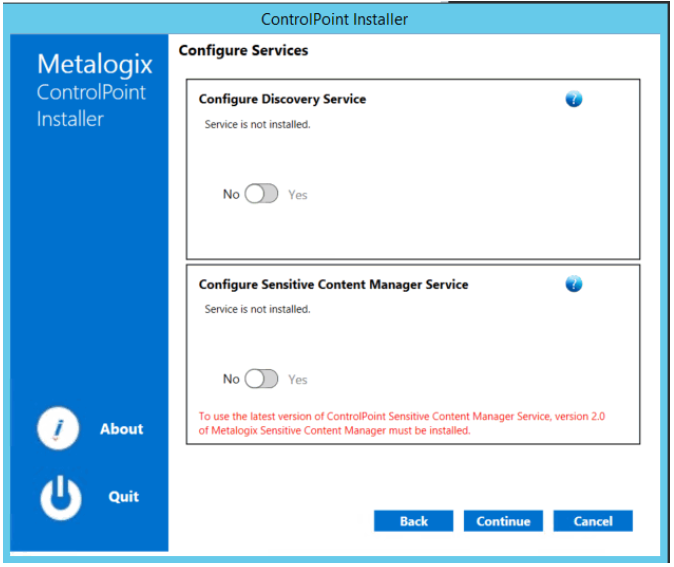Click the Back button

point(414,521)
